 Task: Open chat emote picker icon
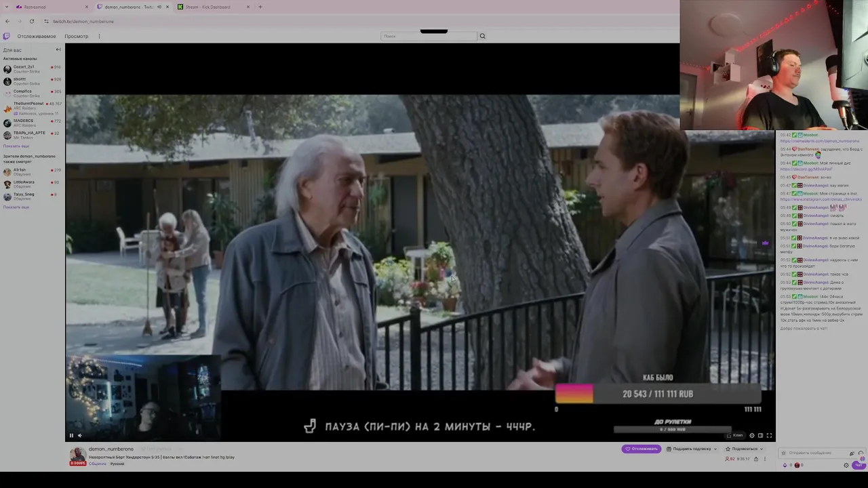861,453
